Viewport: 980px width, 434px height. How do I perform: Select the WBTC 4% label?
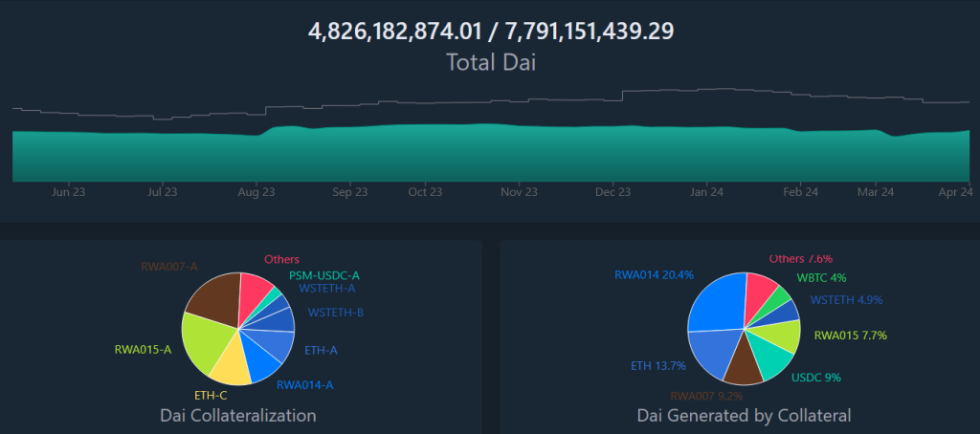pos(821,278)
